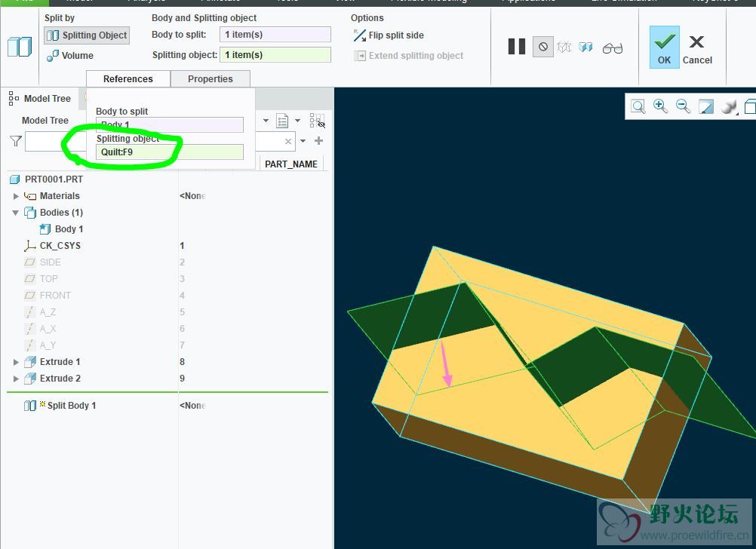
Task: Click the Flip split side option
Action: 389,35
